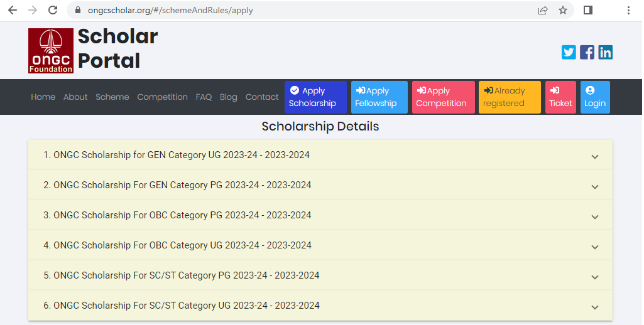Expand chevron for GEN Category UG scholarship

tap(595, 157)
